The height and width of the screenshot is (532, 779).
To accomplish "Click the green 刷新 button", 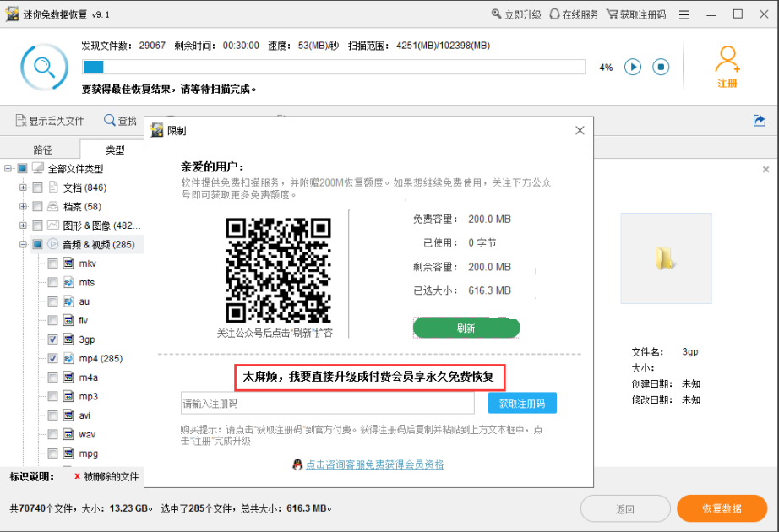I will click(466, 328).
